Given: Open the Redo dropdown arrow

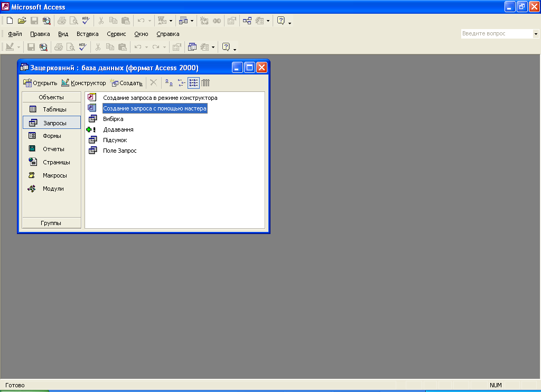Looking at the screenshot, I should pyautogui.click(x=165, y=47).
